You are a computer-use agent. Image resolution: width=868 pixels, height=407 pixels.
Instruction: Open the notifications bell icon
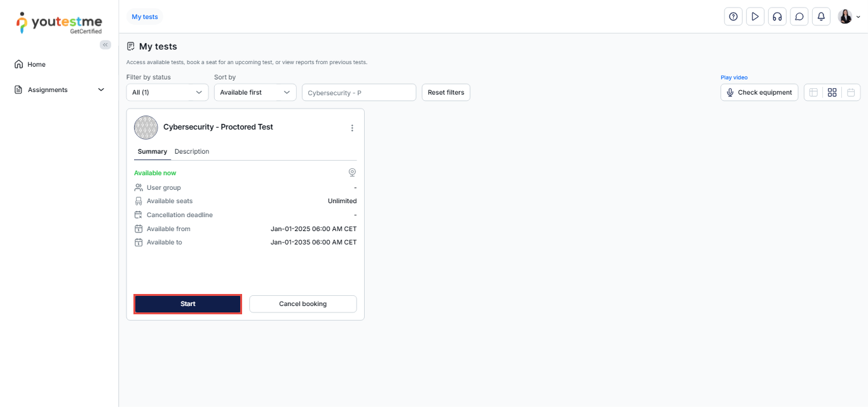821,17
